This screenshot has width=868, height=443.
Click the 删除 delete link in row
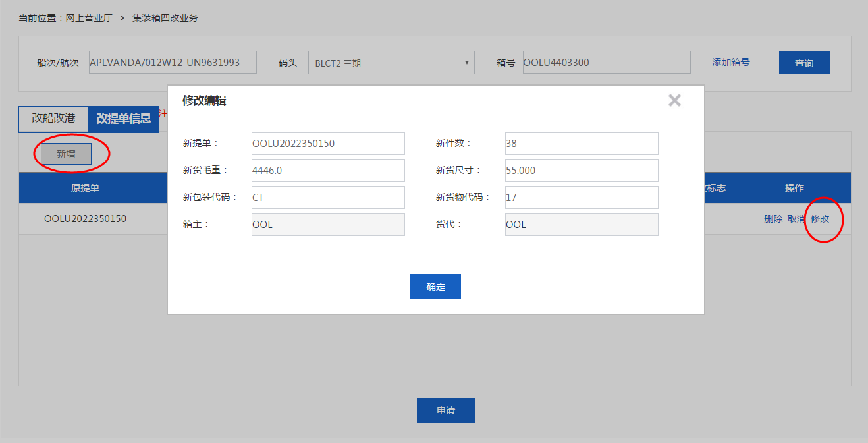pyautogui.click(x=773, y=219)
